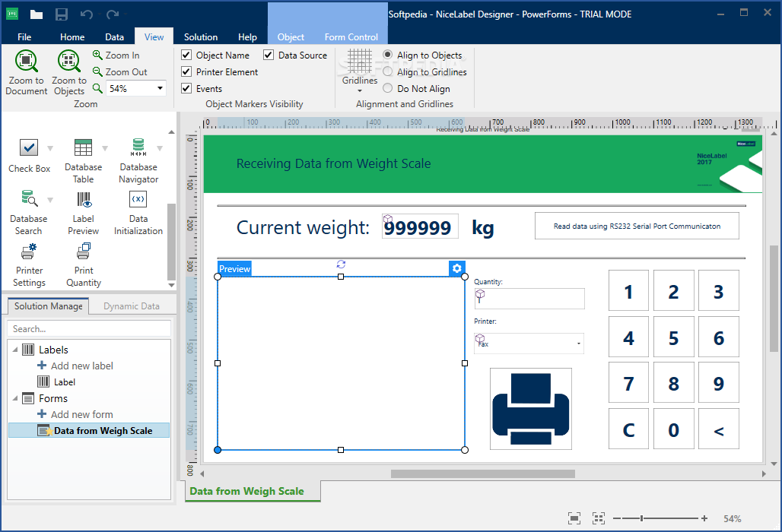Image resolution: width=782 pixels, height=532 pixels.
Task: Click Read data using RS232 button
Action: click(637, 226)
